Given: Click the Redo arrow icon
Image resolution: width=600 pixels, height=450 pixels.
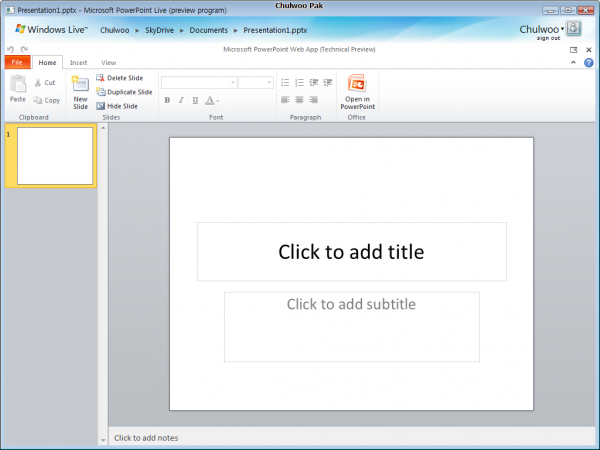Looking at the screenshot, I should (24, 49).
